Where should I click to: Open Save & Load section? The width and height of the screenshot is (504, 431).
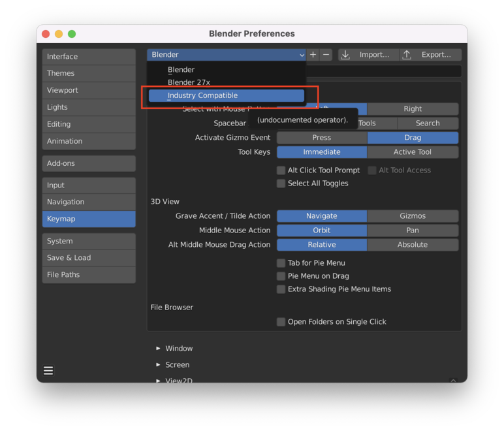[x=89, y=258]
